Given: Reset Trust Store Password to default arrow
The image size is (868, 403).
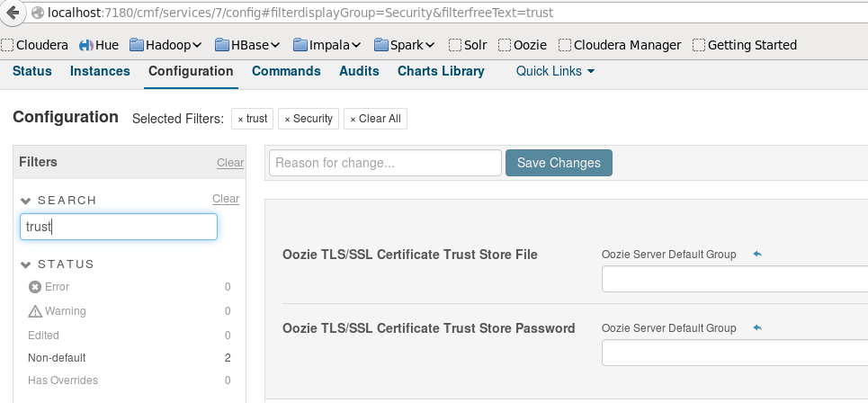Looking at the screenshot, I should pos(757,328).
